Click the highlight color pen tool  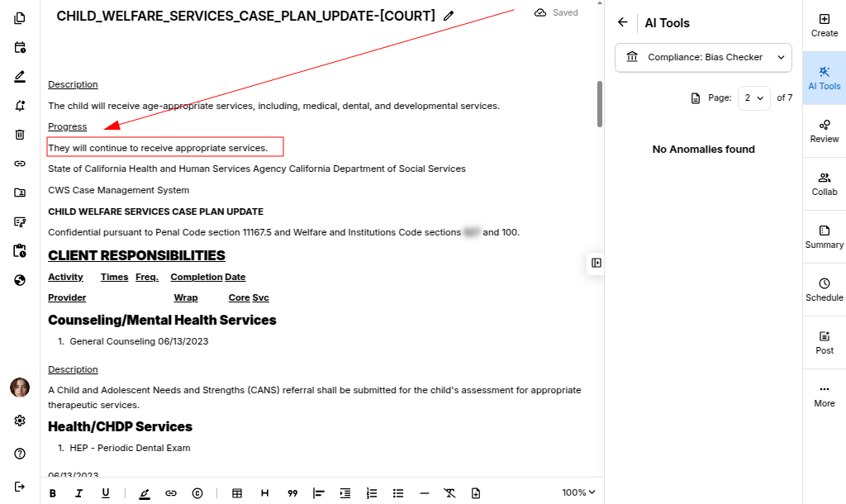click(x=145, y=493)
